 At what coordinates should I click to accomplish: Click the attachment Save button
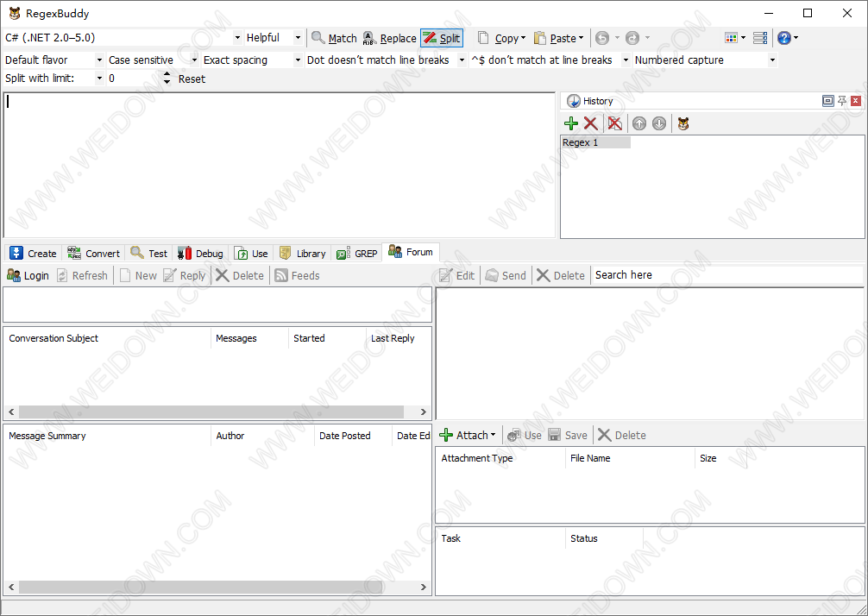(x=568, y=435)
